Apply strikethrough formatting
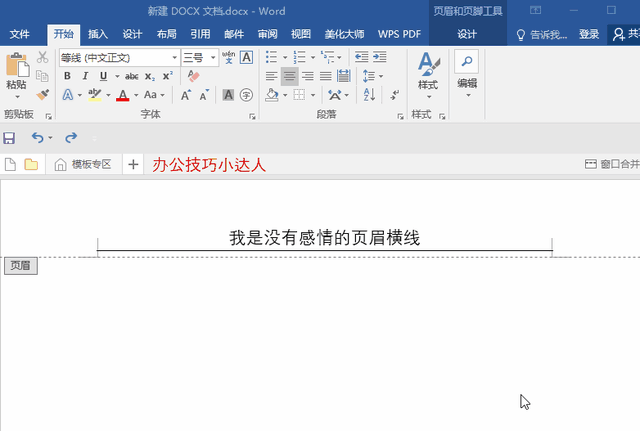 (131, 76)
